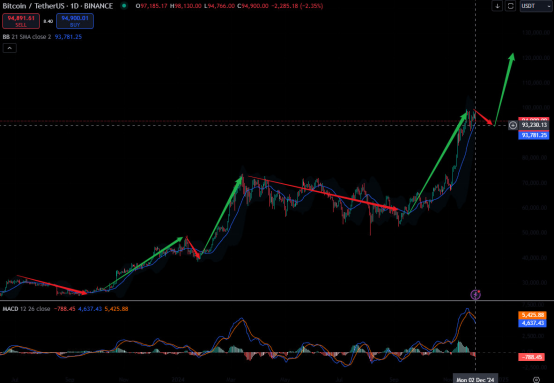Click the download arrow icon near USDT

pos(497,6)
